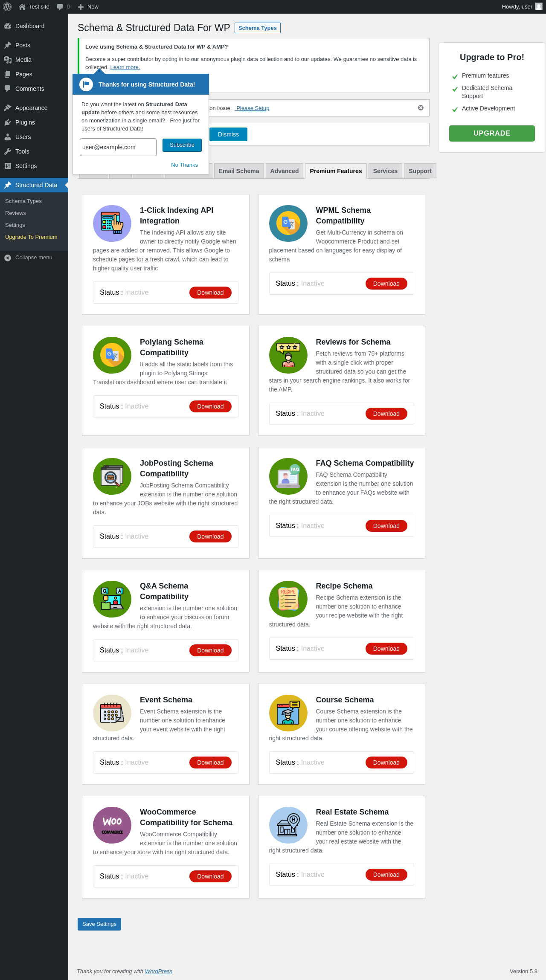Go to the Support tab

pos(420,171)
